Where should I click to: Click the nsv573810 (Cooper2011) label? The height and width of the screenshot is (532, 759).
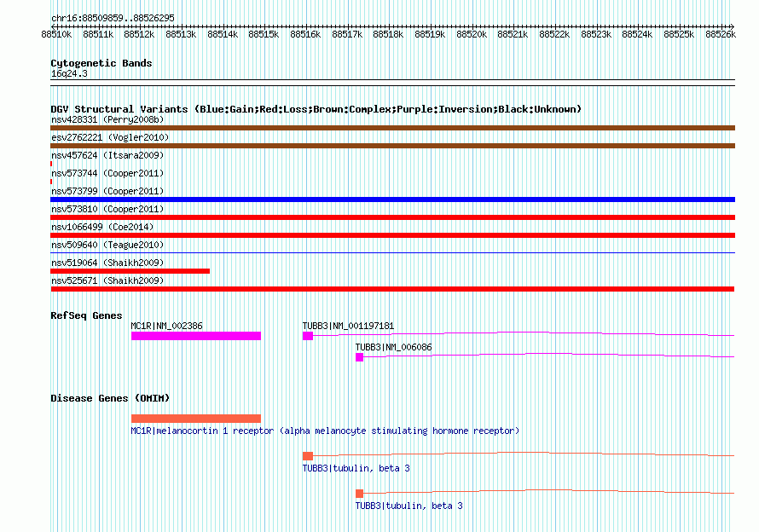coord(107,209)
